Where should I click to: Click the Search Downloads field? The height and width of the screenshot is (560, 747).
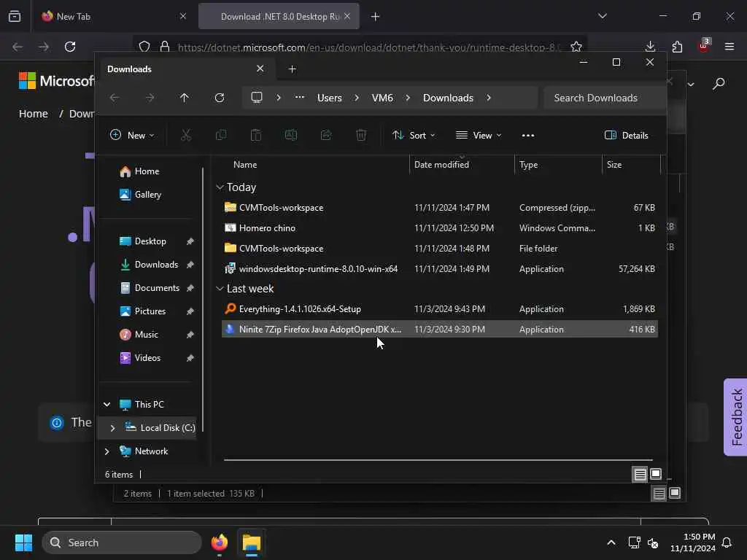pyautogui.click(x=605, y=98)
